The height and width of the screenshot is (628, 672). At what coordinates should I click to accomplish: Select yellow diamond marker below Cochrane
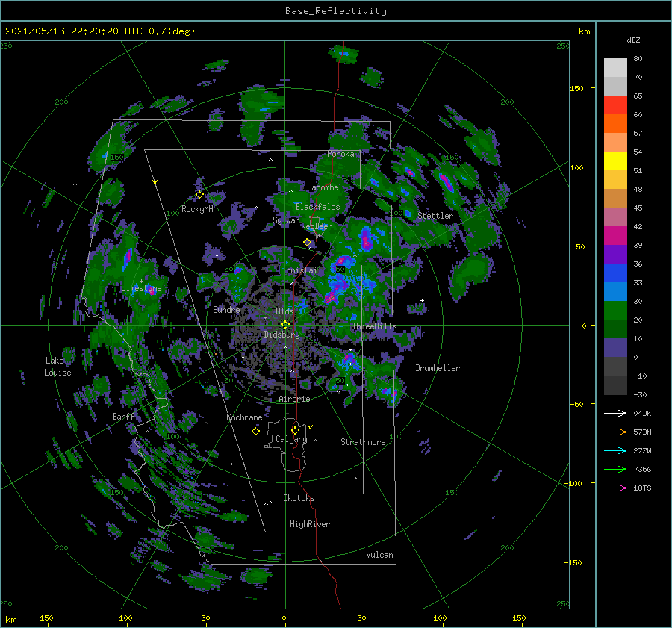[x=255, y=431]
